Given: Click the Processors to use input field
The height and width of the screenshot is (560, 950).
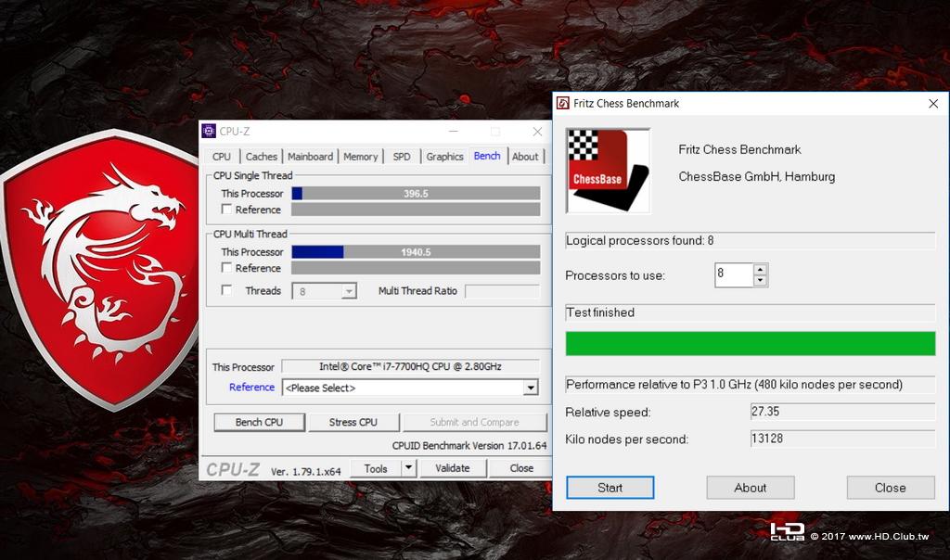Looking at the screenshot, I should pos(734,274).
